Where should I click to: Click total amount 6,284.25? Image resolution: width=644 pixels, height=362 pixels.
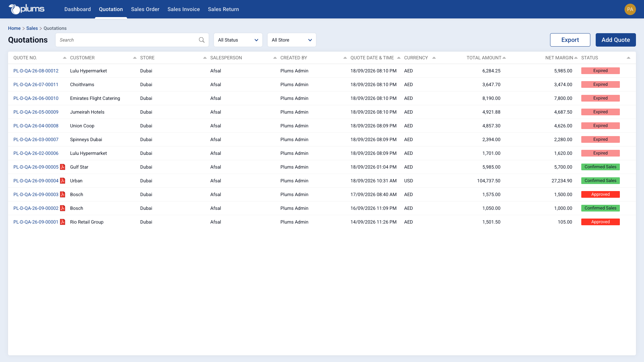tap(491, 71)
